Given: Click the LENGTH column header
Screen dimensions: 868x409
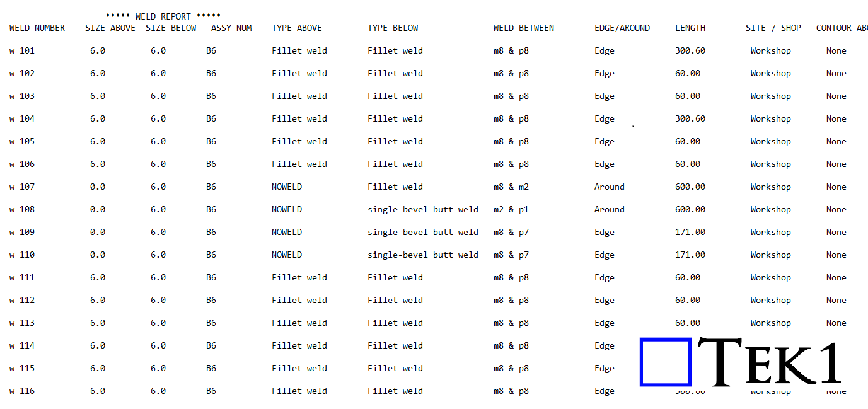Looking at the screenshot, I should (x=690, y=28).
